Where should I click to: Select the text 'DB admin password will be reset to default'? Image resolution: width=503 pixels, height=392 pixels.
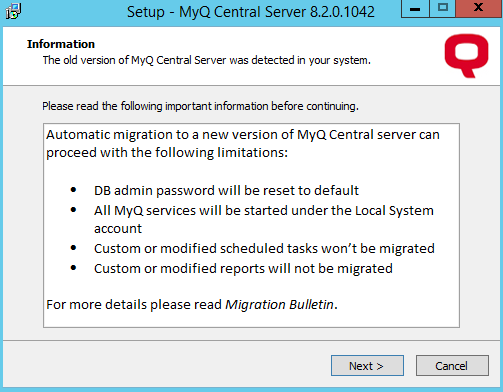pos(226,191)
